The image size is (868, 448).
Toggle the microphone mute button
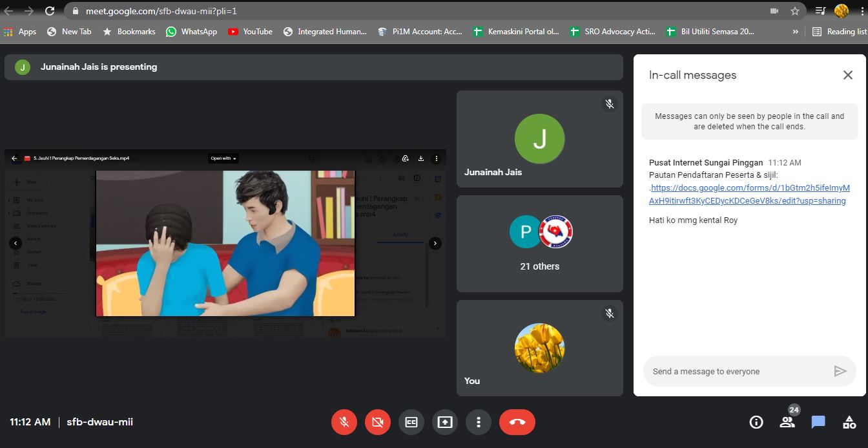(344, 422)
